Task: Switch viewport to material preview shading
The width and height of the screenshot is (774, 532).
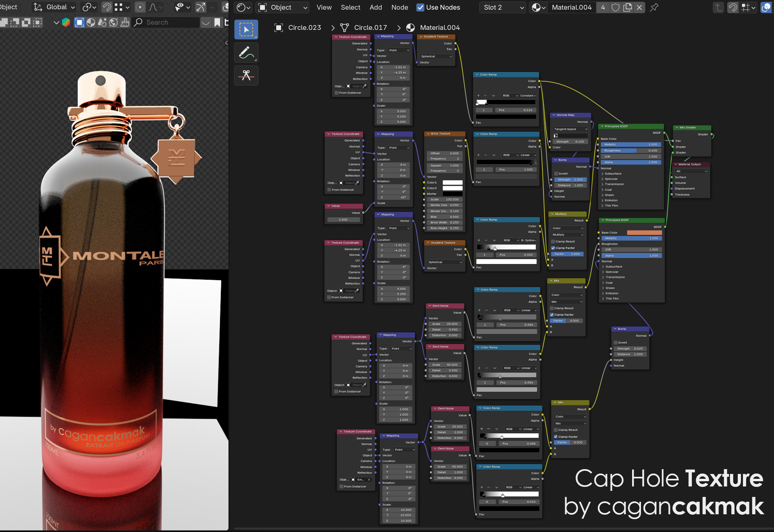Action: [x=91, y=23]
